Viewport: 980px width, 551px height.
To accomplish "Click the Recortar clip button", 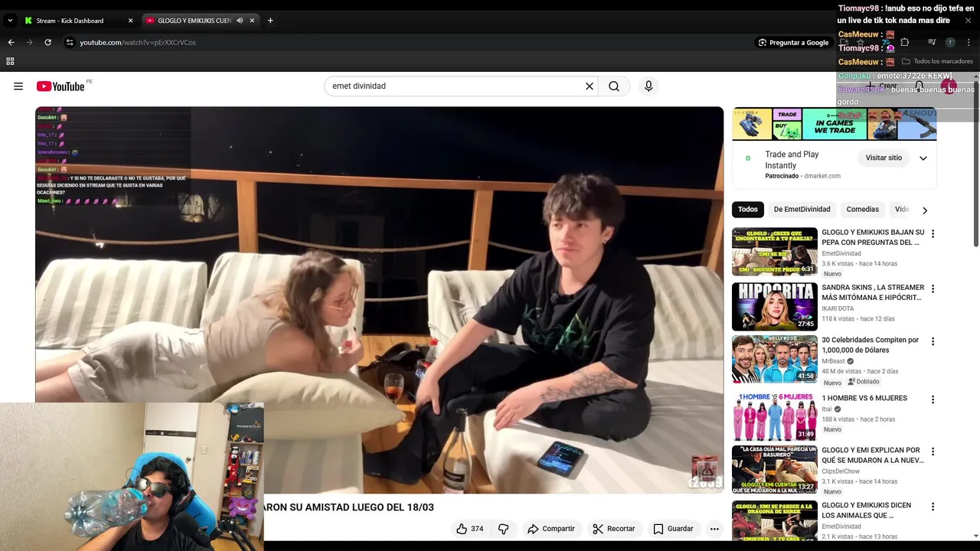I will (613, 529).
